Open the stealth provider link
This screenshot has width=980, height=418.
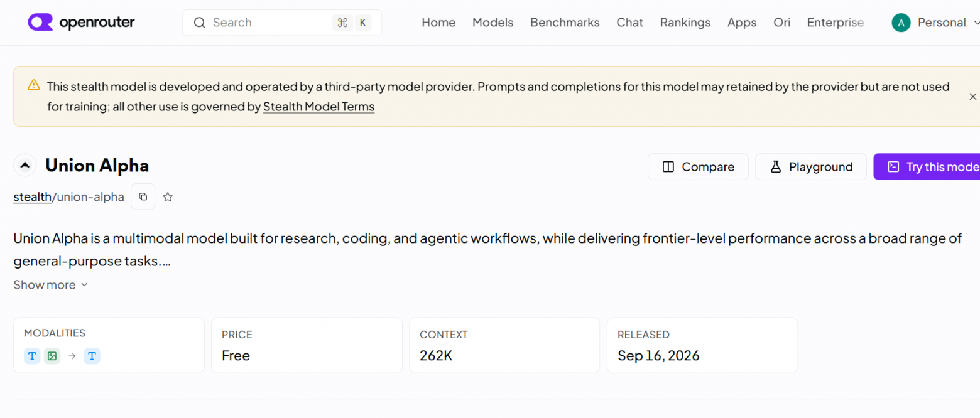coord(32,197)
